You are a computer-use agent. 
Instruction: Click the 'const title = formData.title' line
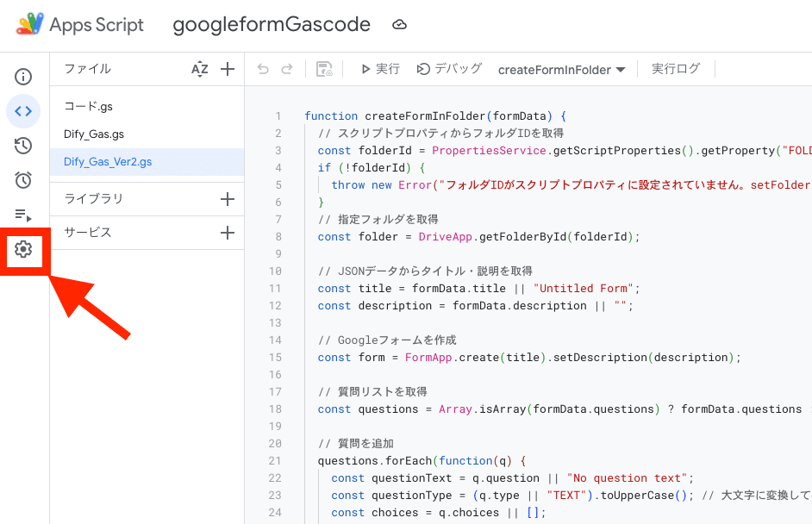479,289
